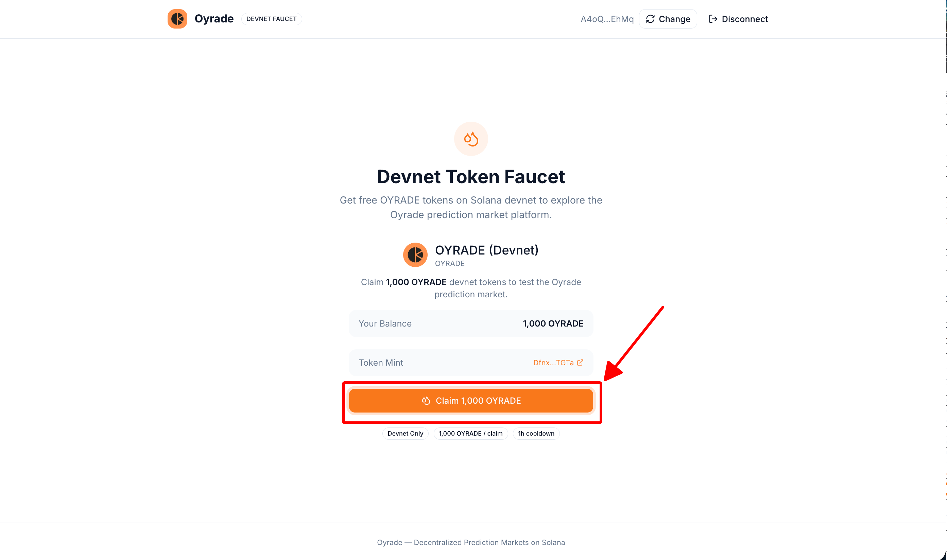Click the OYRADE (Devnet) token logo
Viewport: 947px width, 560px height.
[x=415, y=255]
